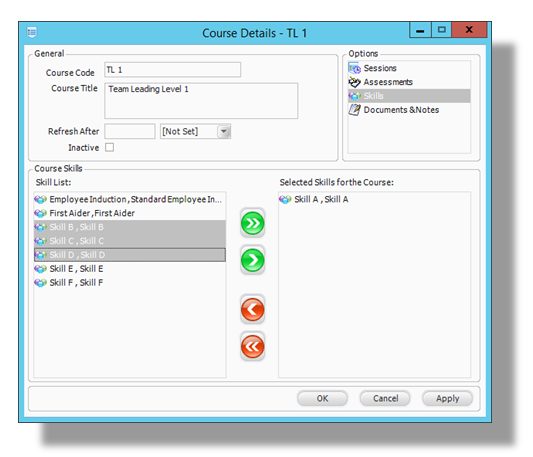Image resolution: width=533 pixels, height=457 pixels.
Task: Click the icon beside Skill D row
Action: point(40,255)
